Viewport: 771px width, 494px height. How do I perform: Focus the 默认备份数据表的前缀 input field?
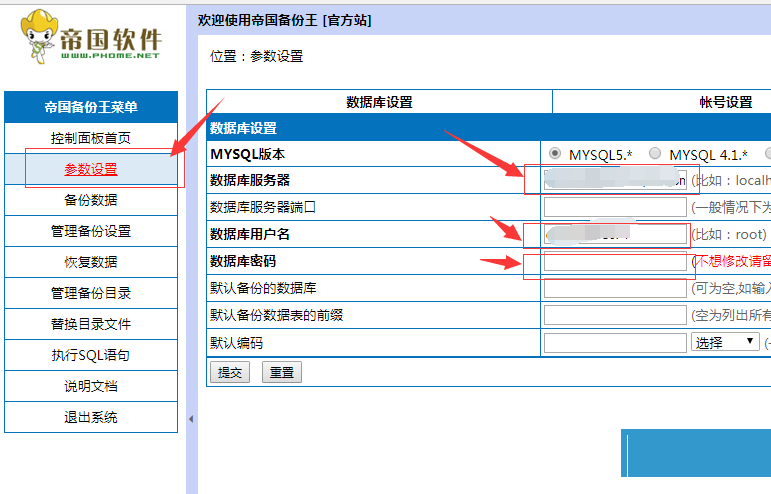pyautogui.click(x=615, y=316)
